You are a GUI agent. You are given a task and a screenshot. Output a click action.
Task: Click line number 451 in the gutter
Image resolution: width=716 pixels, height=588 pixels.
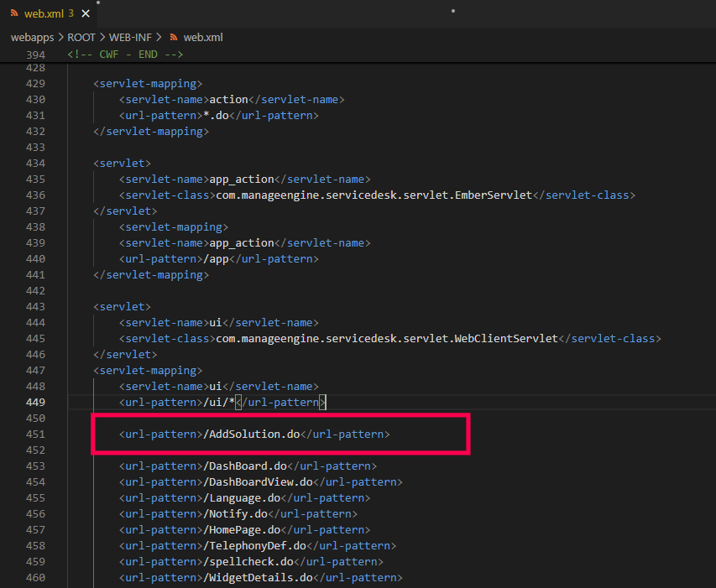[x=35, y=434]
